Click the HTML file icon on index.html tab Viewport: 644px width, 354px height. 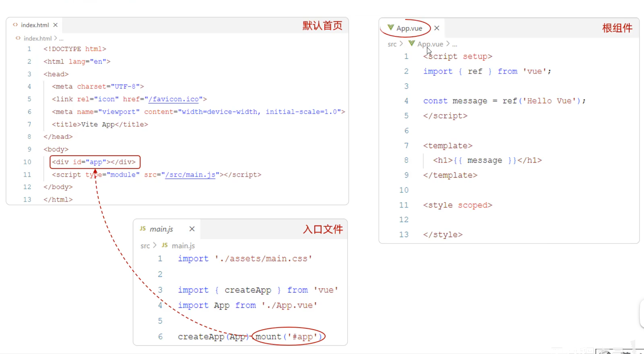click(15, 25)
